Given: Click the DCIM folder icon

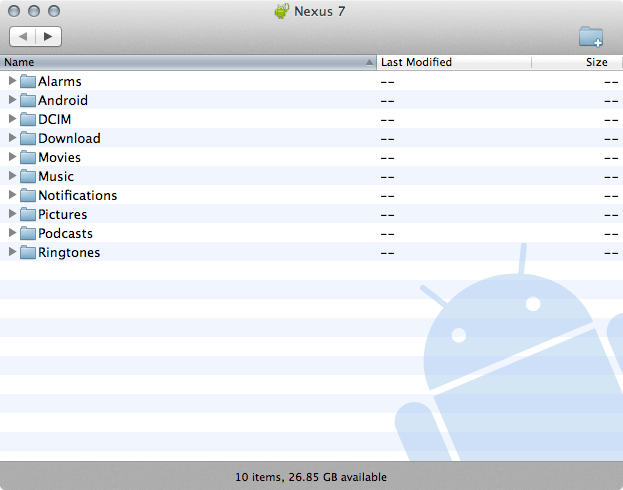Looking at the screenshot, I should [28, 119].
